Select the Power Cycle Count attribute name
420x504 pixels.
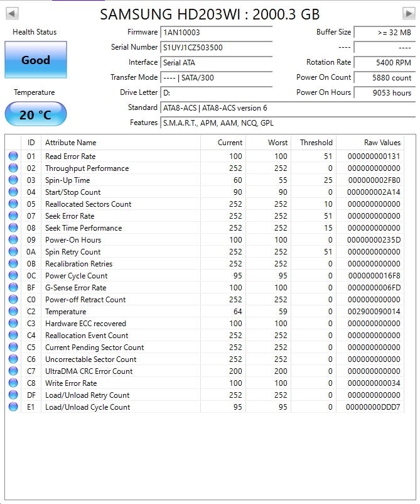(77, 276)
